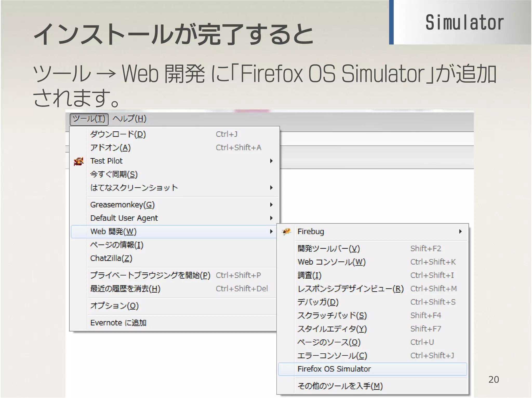Click the Ctrl+Shift+S shortcut text
Viewport: 532px width, 398px height.
point(433,302)
